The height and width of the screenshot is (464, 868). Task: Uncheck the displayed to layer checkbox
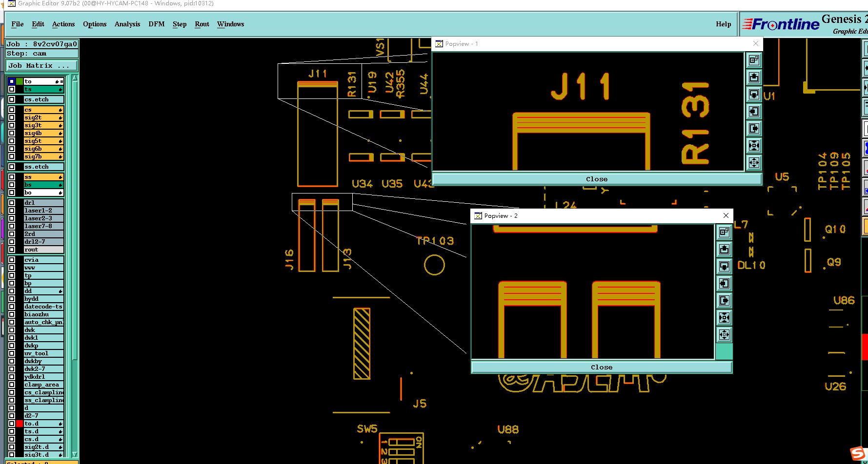(12, 81)
